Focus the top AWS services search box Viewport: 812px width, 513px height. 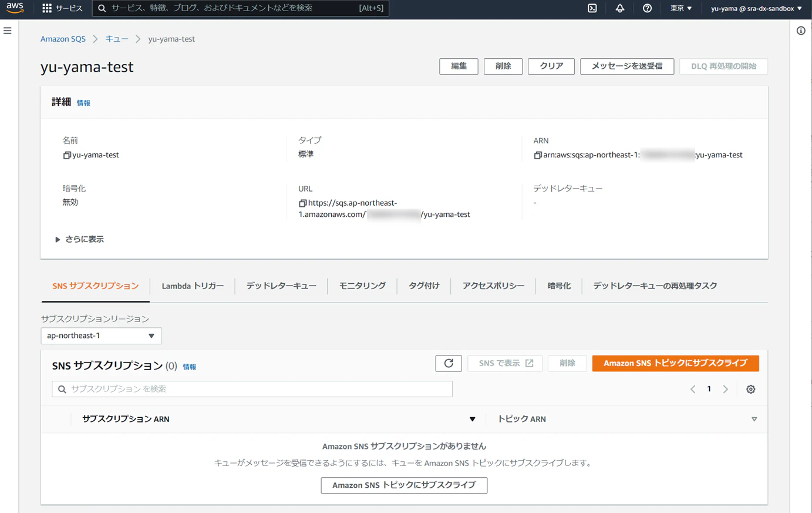pos(241,8)
